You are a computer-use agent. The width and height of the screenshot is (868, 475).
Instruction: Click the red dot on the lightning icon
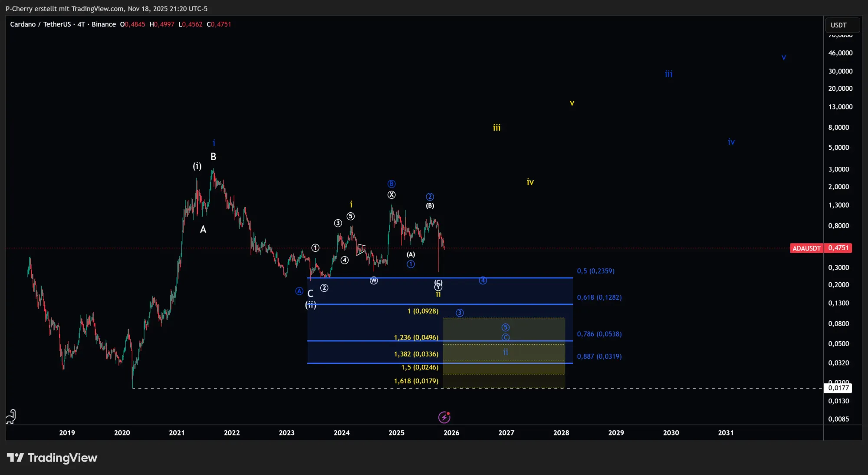[449, 412]
